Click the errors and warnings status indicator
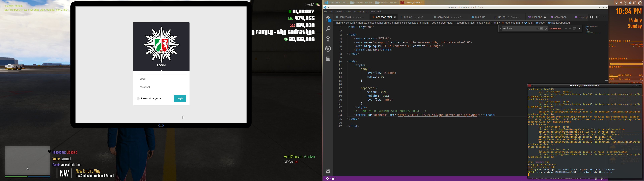Screen dimensions: 644x181 coord(332,178)
